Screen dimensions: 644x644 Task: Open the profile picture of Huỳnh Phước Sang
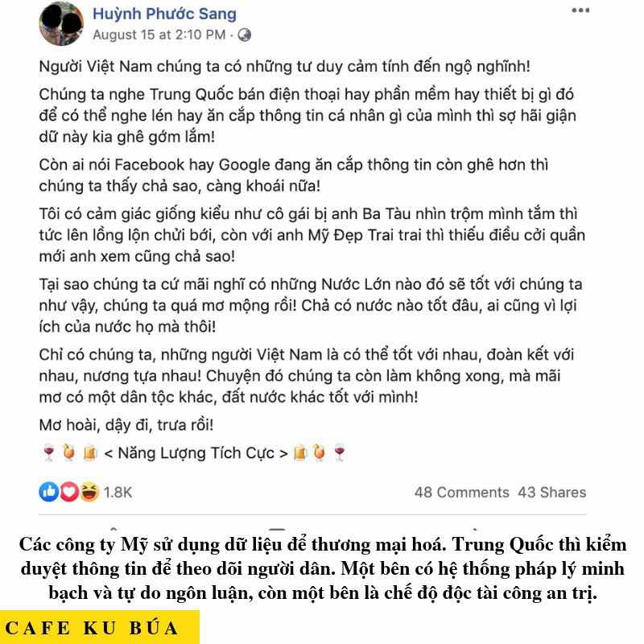[x=61, y=23]
